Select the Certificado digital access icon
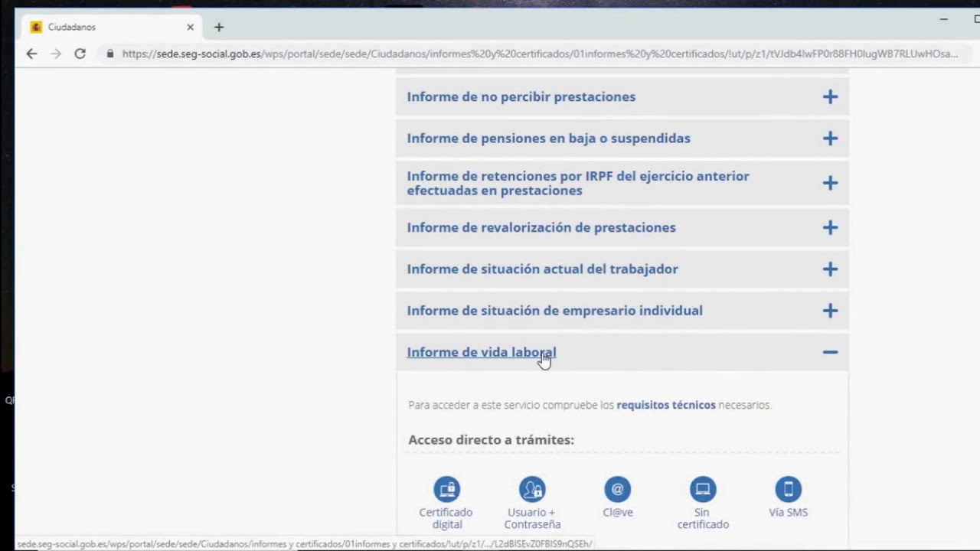The height and width of the screenshot is (551, 980). 446,489
